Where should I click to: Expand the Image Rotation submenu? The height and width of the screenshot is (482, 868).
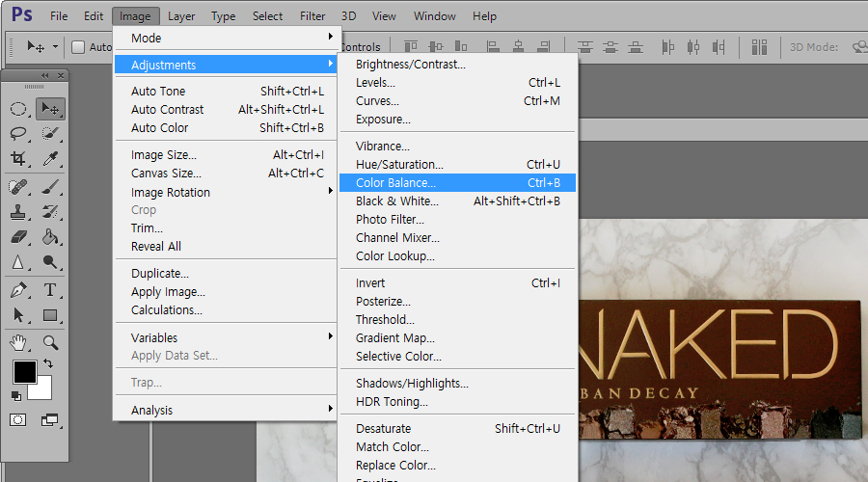click(x=230, y=192)
